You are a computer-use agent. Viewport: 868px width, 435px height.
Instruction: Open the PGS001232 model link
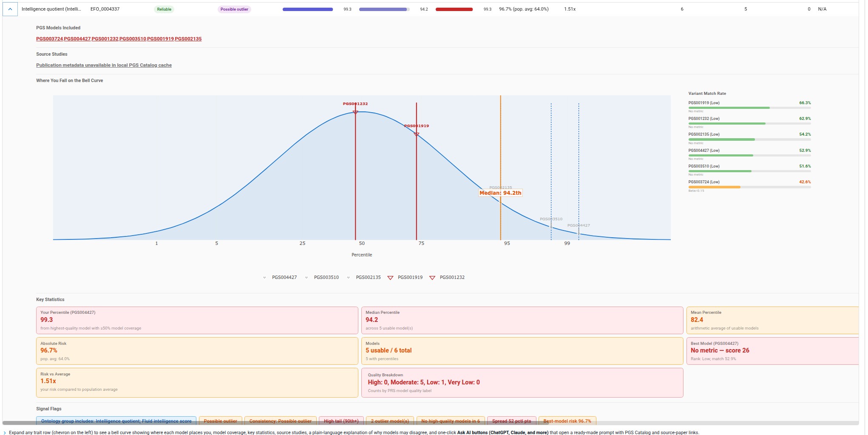[105, 39]
